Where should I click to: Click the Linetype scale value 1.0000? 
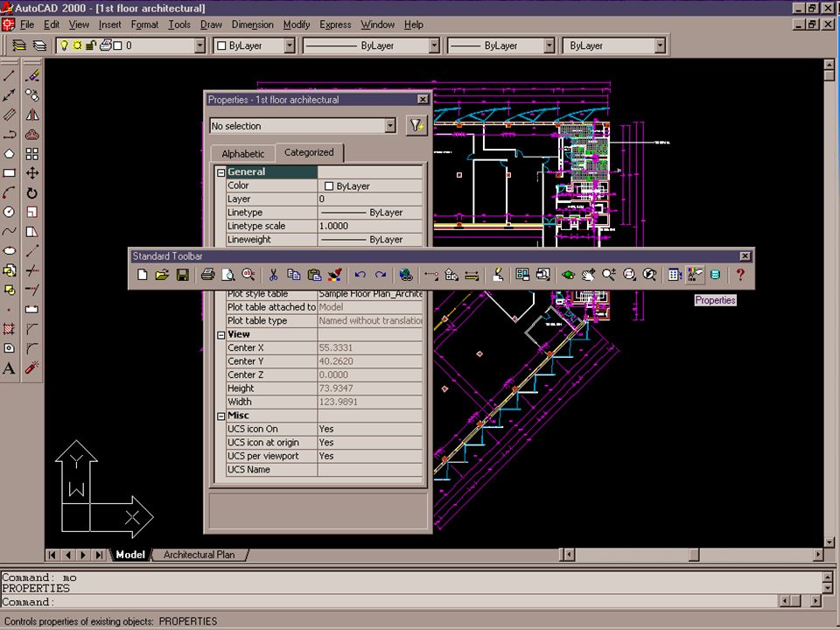(x=369, y=226)
